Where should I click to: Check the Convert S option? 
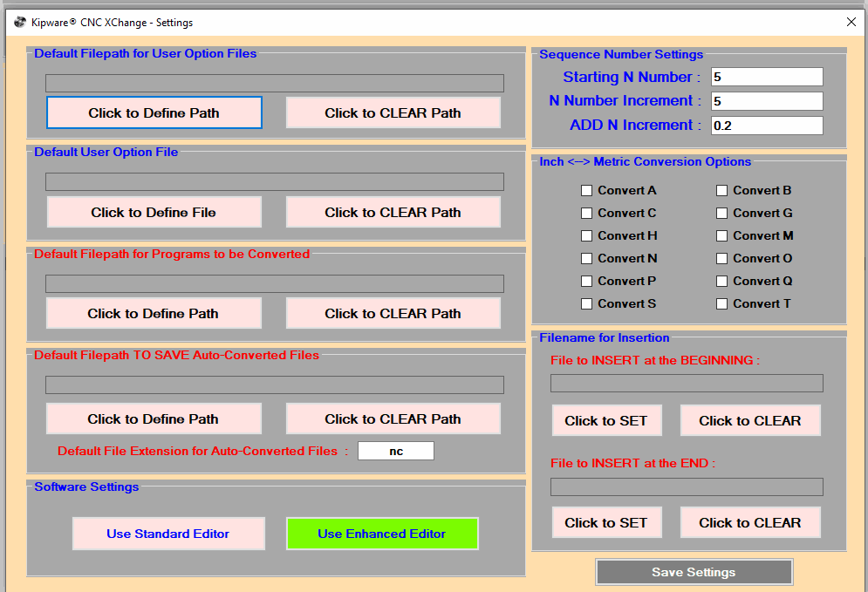(x=586, y=303)
